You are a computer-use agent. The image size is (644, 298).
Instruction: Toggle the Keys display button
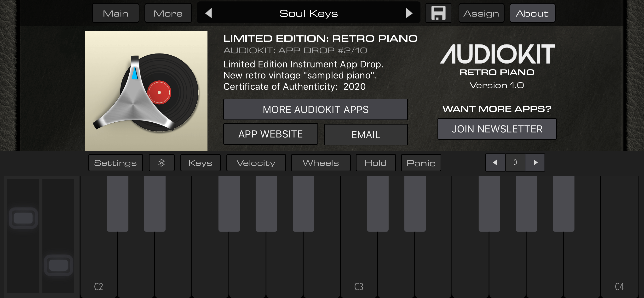click(x=200, y=163)
